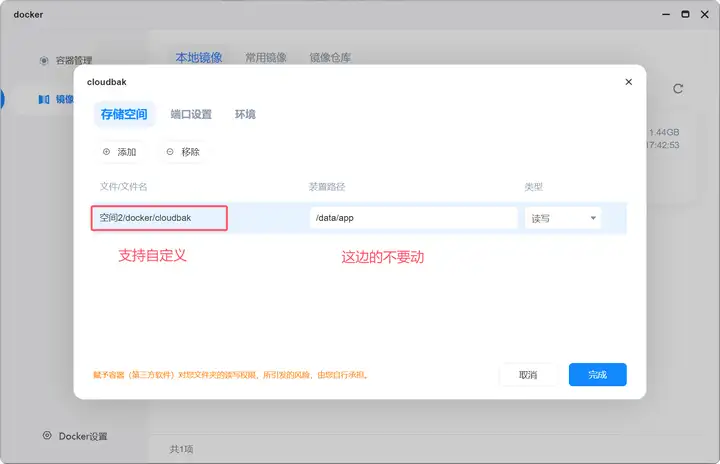The image size is (720, 464).
Task: Click the plus icon beside 添加
Action: click(x=107, y=152)
